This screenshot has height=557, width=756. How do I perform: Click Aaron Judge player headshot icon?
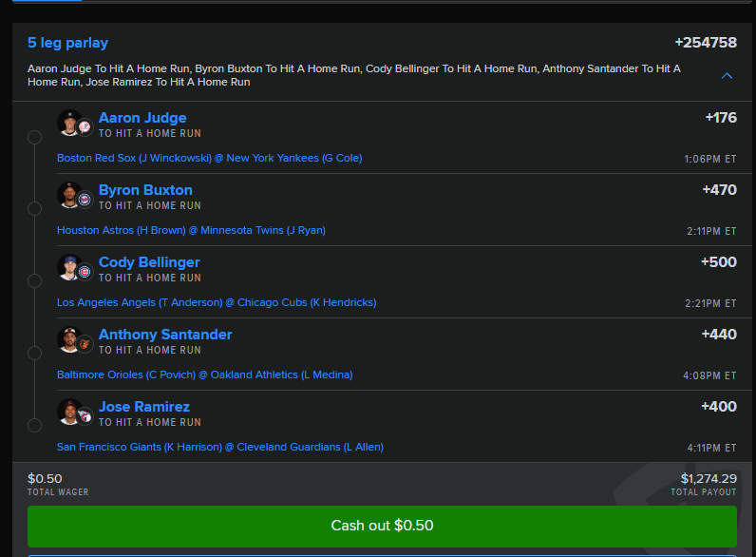pyautogui.click(x=69, y=123)
